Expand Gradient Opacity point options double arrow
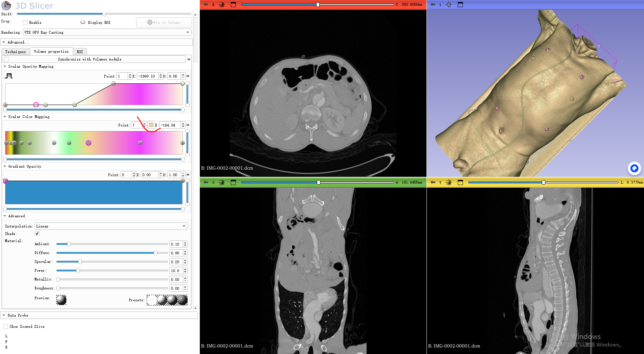Screen dimensions: 644x354 pos(188,175)
